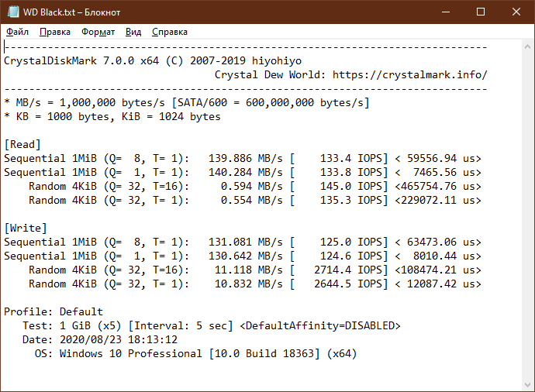The height and width of the screenshot is (392, 535).
Task: Click the 0.554 MB/s value
Action: coord(252,201)
